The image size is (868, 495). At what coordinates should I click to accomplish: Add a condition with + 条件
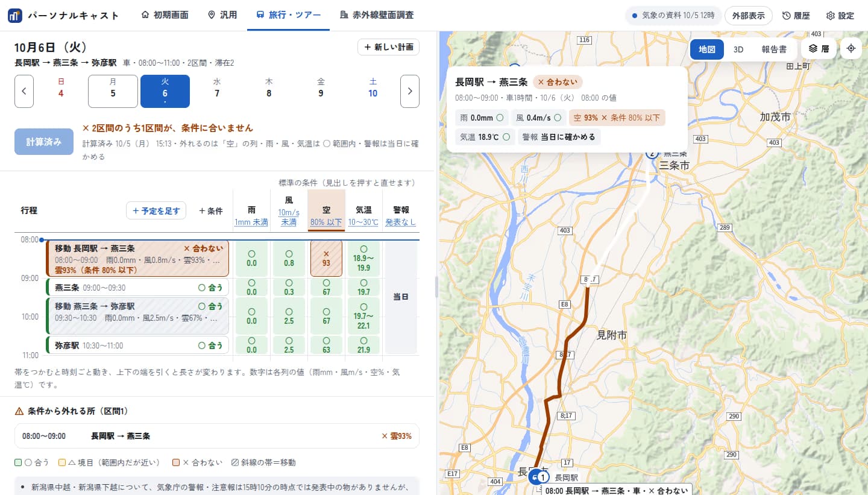[211, 211]
